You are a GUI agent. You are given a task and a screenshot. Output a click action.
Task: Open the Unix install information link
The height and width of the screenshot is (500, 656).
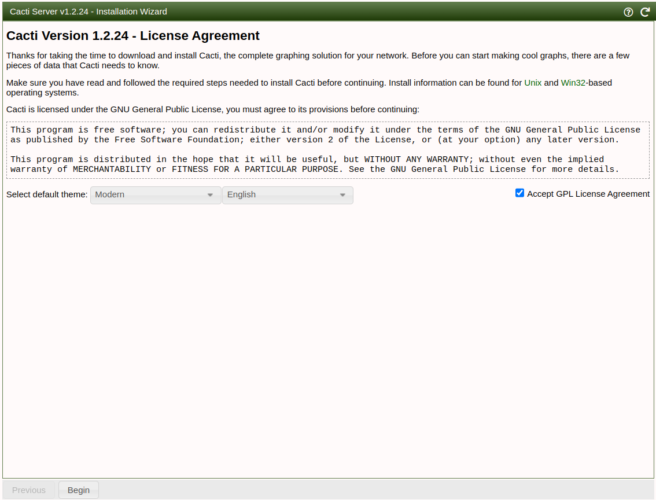[533, 83]
